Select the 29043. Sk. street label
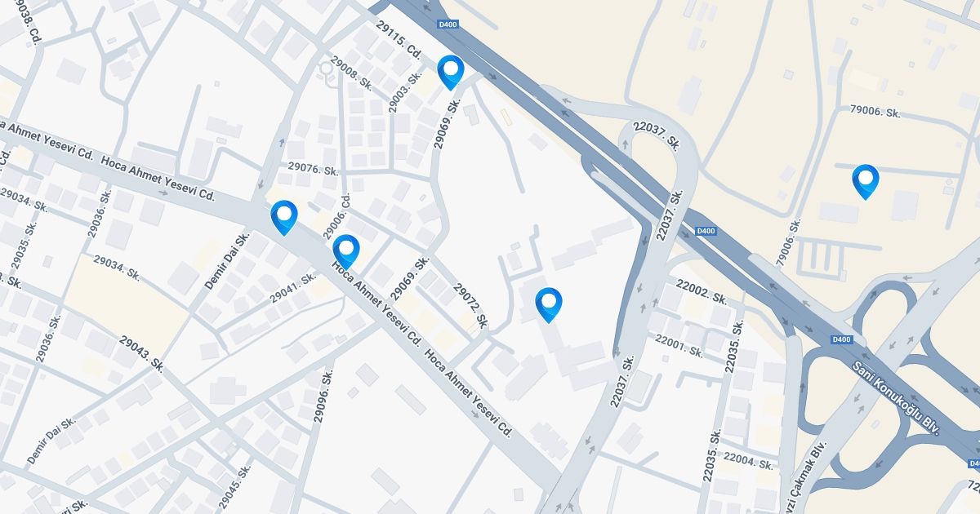 [141, 354]
